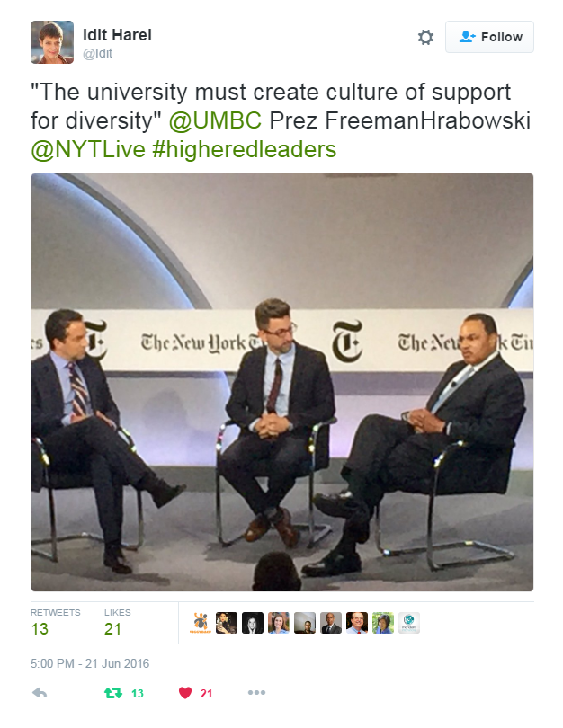The height and width of the screenshot is (728, 563).
Task: Click the liker avatar in green background
Action: pos(383,623)
